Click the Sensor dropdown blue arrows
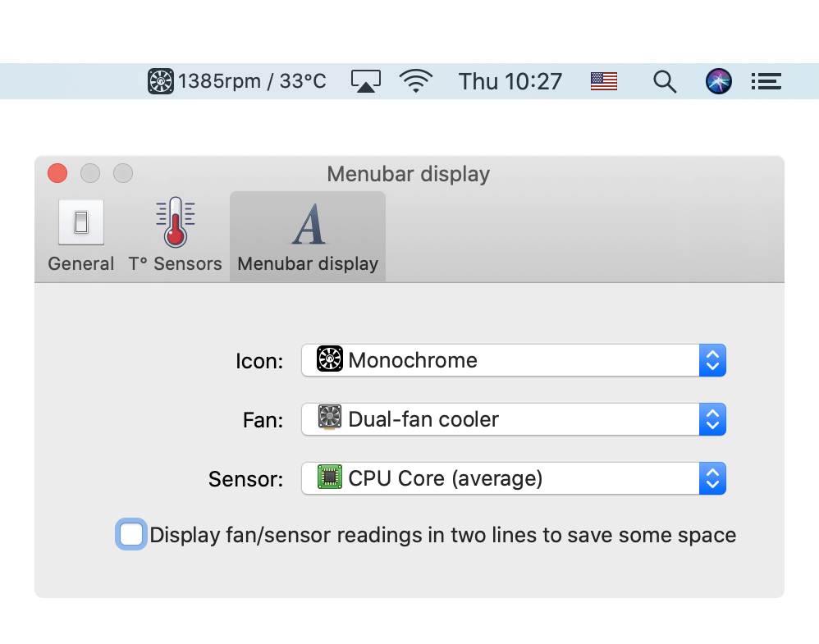 (x=712, y=478)
